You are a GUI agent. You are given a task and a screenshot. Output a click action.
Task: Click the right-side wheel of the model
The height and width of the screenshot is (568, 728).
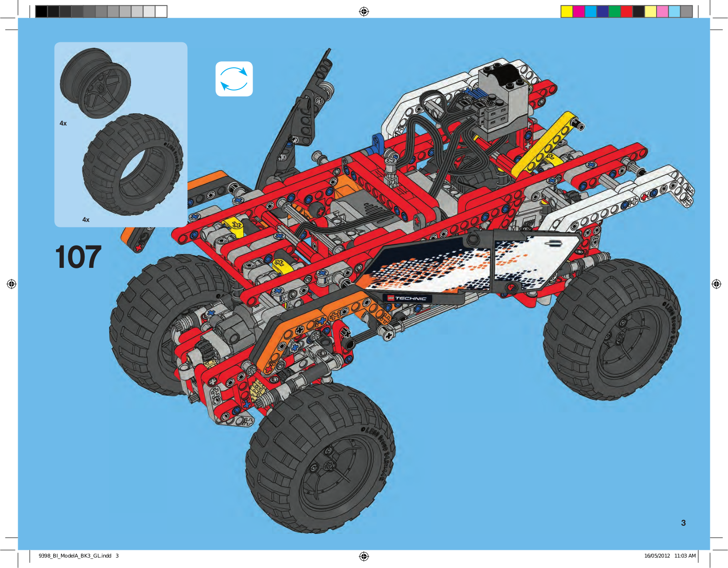pos(612,330)
